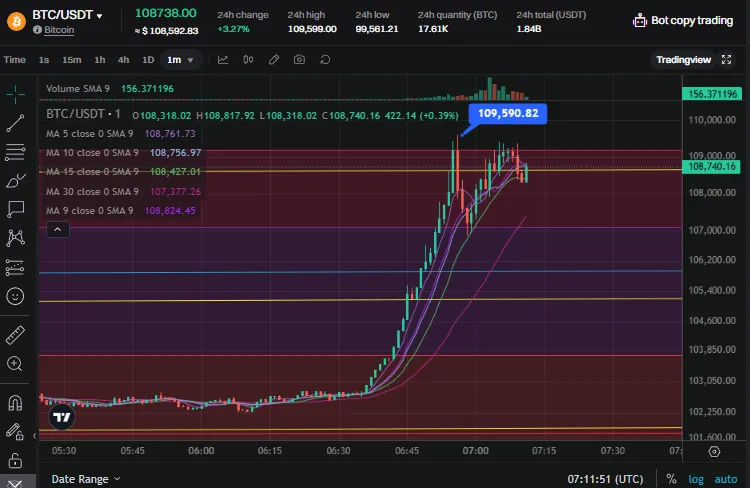Click the TradingView logo badge
The width and height of the screenshot is (750, 488).
tap(62, 417)
